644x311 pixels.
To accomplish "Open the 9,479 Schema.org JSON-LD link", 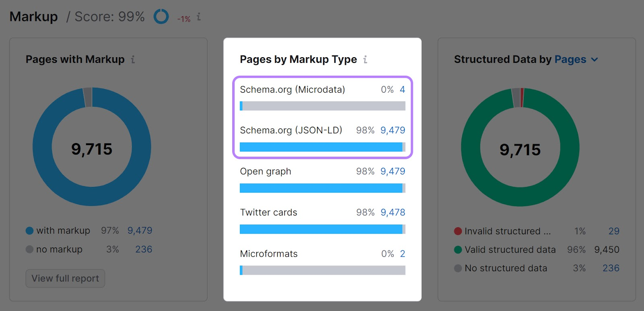I will (x=393, y=130).
